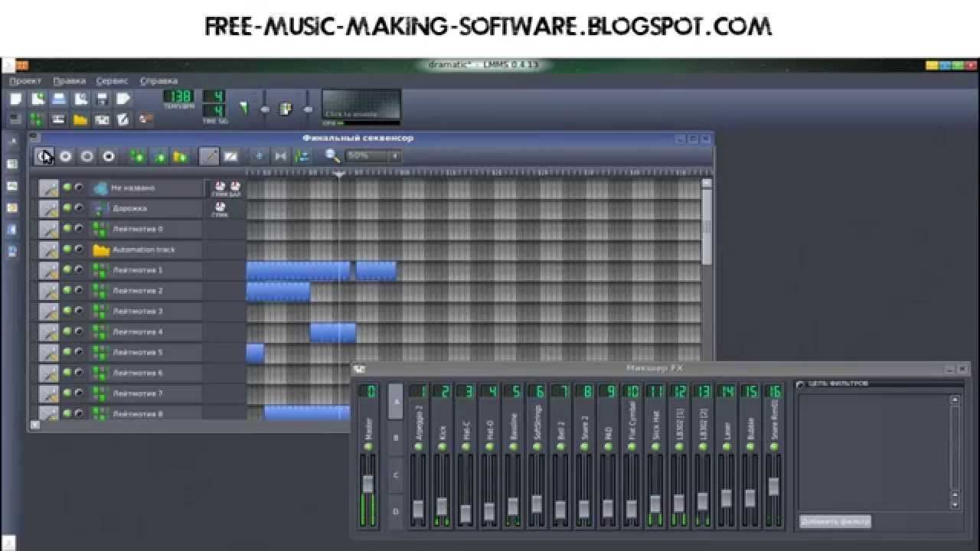
Task: Open track actions menu for Лейтмотив 5
Action: pyautogui.click(x=48, y=353)
